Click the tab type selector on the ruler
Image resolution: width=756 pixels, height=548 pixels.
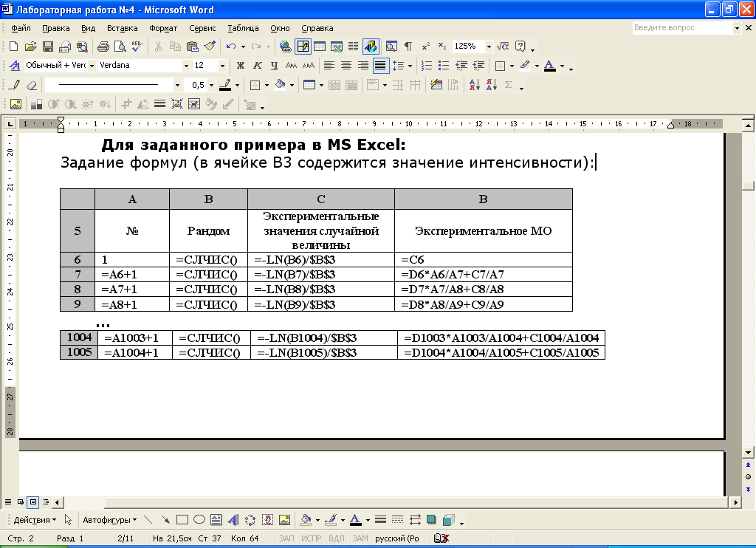tap(10, 124)
